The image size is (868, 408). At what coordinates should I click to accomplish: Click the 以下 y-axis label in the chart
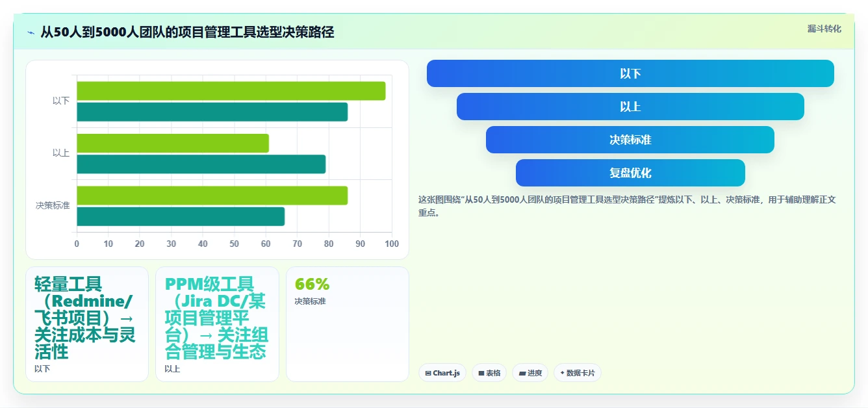(61, 101)
